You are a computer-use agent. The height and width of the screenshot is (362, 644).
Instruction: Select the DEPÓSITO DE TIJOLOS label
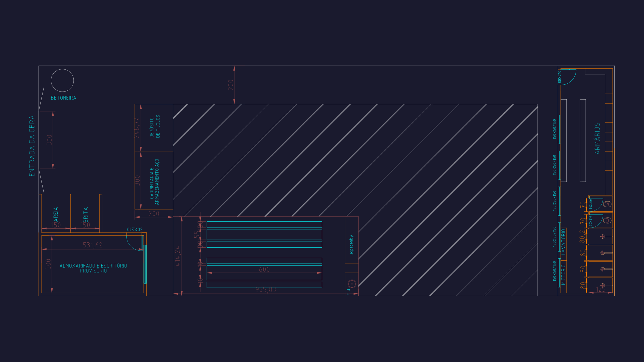pos(155,126)
